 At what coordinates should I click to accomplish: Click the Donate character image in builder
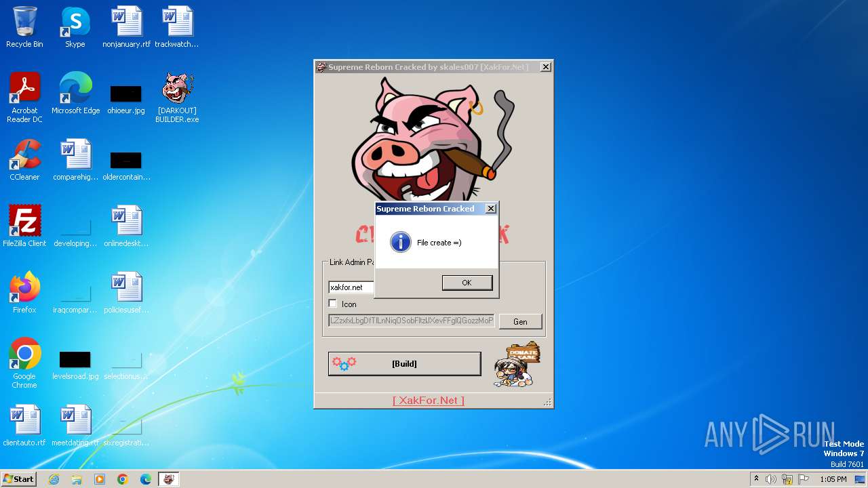[517, 365]
